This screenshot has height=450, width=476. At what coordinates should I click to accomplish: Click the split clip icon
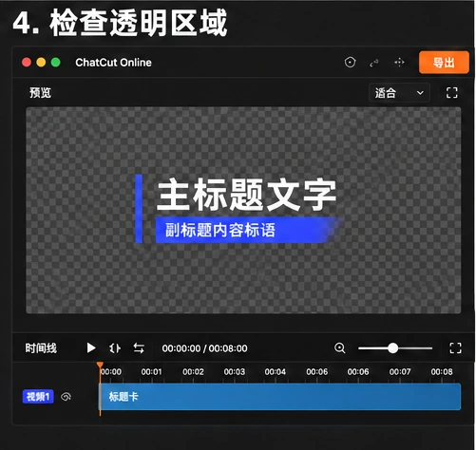[x=115, y=348]
